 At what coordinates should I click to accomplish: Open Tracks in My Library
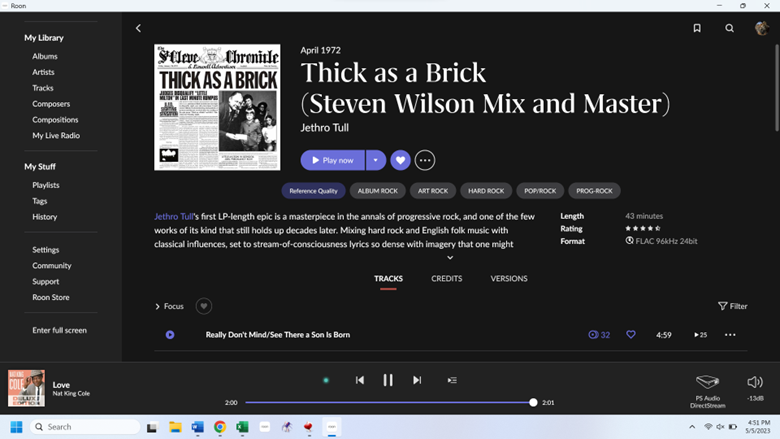pos(43,88)
